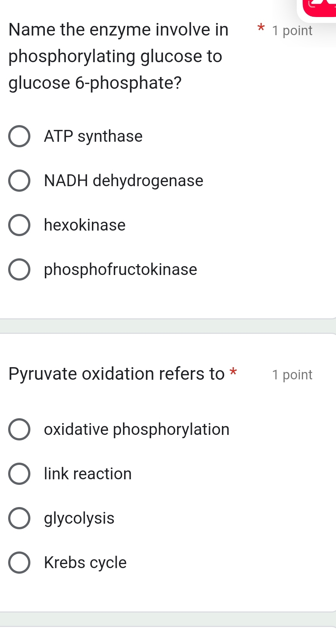Image resolution: width=336 pixels, height=644 pixels.
Task: Tap the Krebs cycle answer label text
Action: click(x=85, y=563)
